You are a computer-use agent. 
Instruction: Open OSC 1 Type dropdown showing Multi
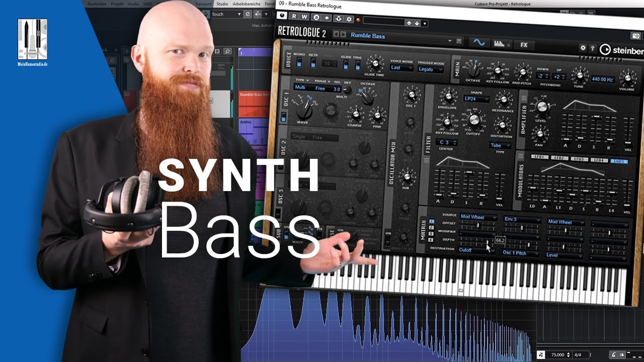point(300,87)
